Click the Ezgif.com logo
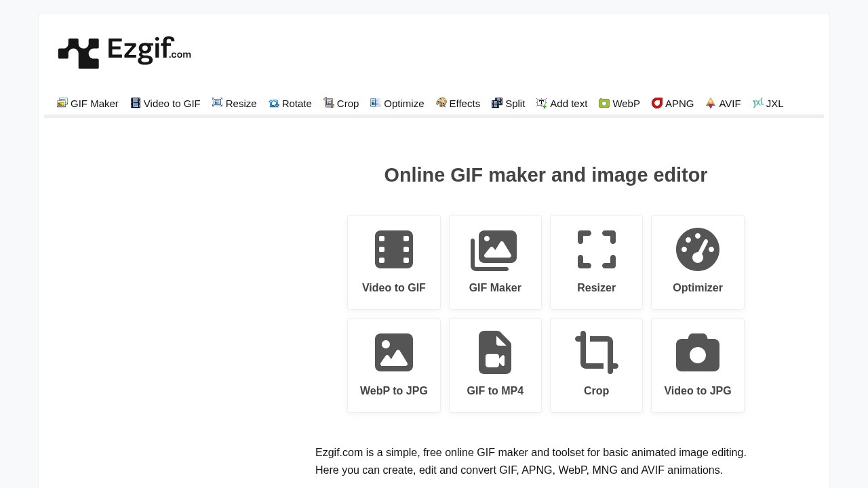Screen dimensions: 868x488 pos(125,52)
